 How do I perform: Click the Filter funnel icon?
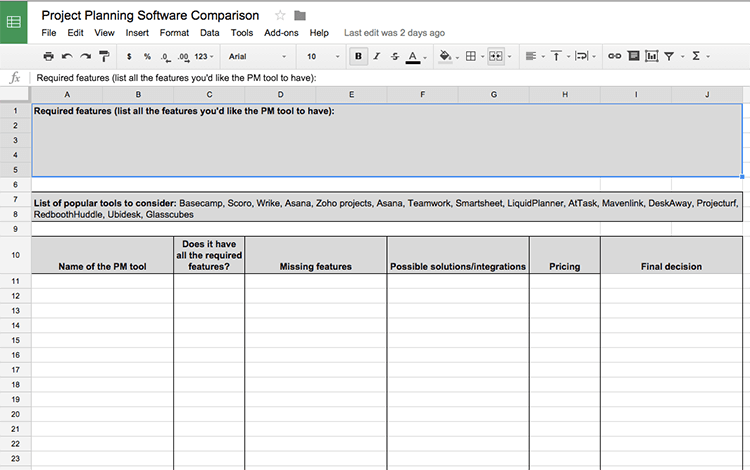(x=669, y=56)
